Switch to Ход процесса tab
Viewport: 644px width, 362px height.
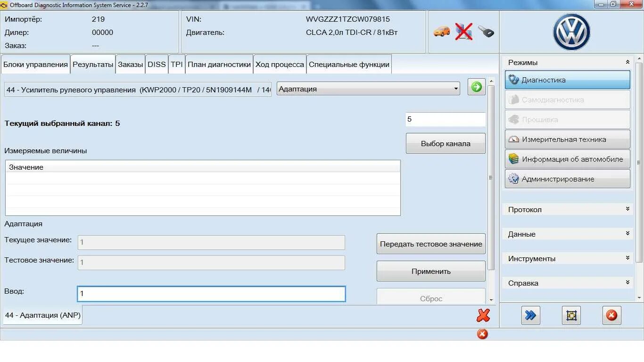[x=280, y=65]
